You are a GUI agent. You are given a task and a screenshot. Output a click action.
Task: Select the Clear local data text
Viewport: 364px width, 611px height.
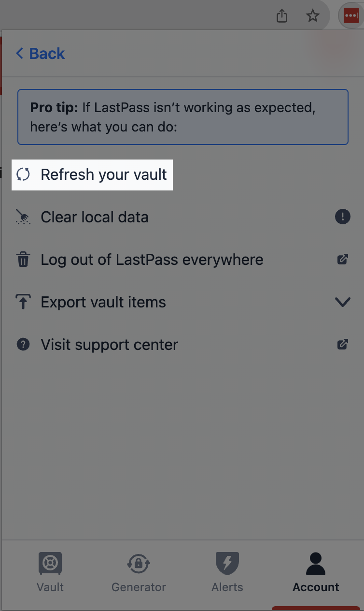(x=95, y=217)
